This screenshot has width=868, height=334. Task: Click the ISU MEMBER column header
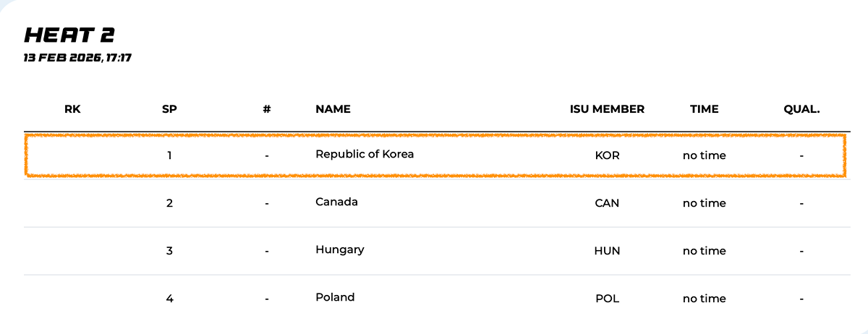click(x=607, y=109)
